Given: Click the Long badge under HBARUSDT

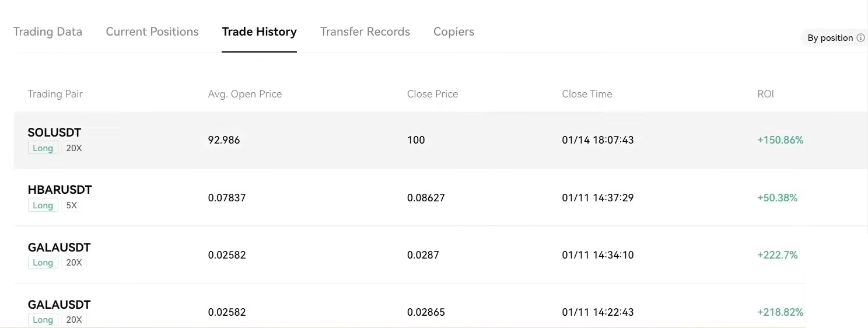Looking at the screenshot, I should (x=43, y=205).
